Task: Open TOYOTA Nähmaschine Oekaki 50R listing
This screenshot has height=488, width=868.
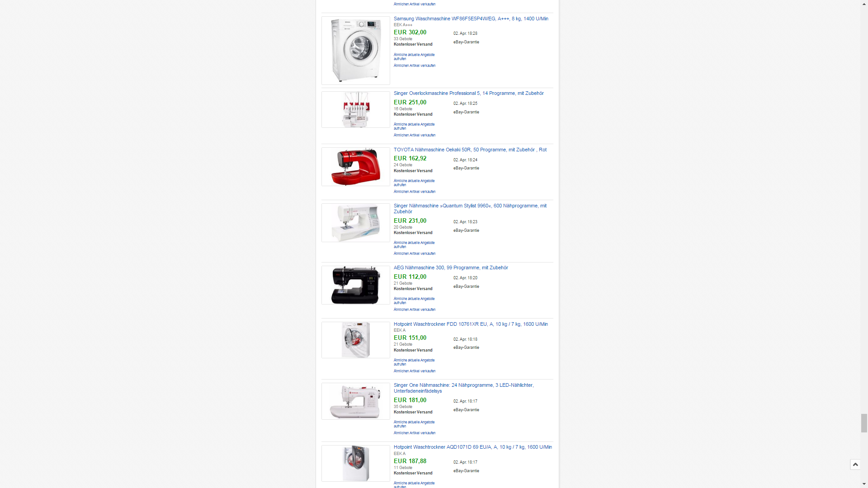Action: [x=470, y=150]
